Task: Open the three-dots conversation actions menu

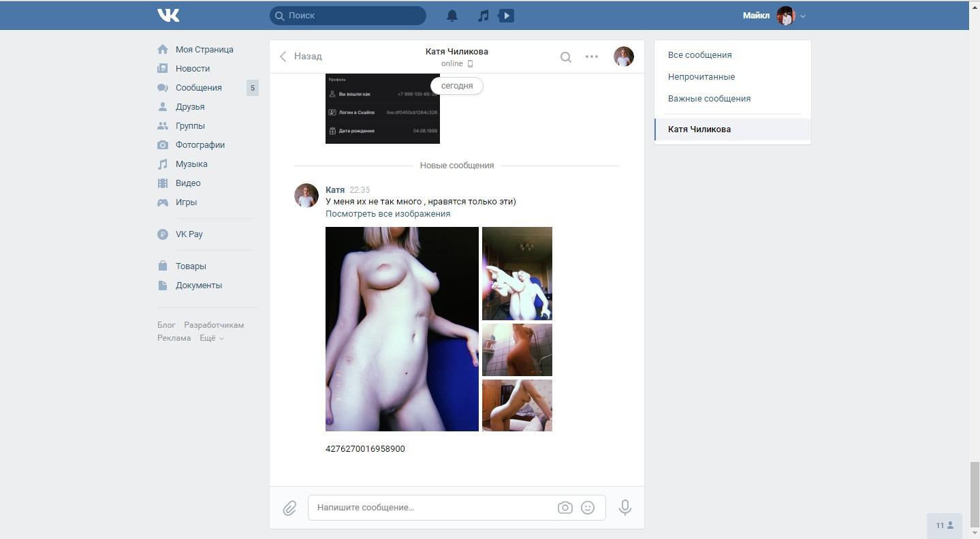Action: tap(592, 57)
